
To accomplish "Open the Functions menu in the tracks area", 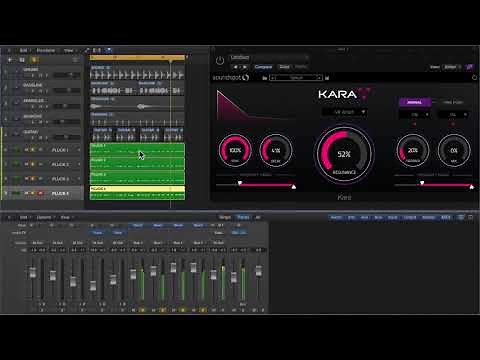I will (x=46, y=51).
